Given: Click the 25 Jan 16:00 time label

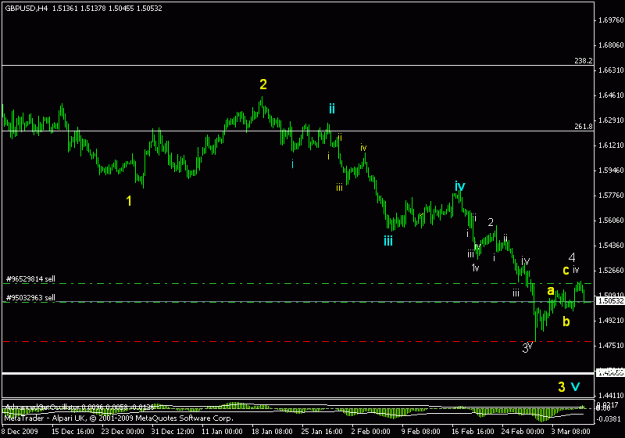Looking at the screenshot, I should click(x=322, y=432).
